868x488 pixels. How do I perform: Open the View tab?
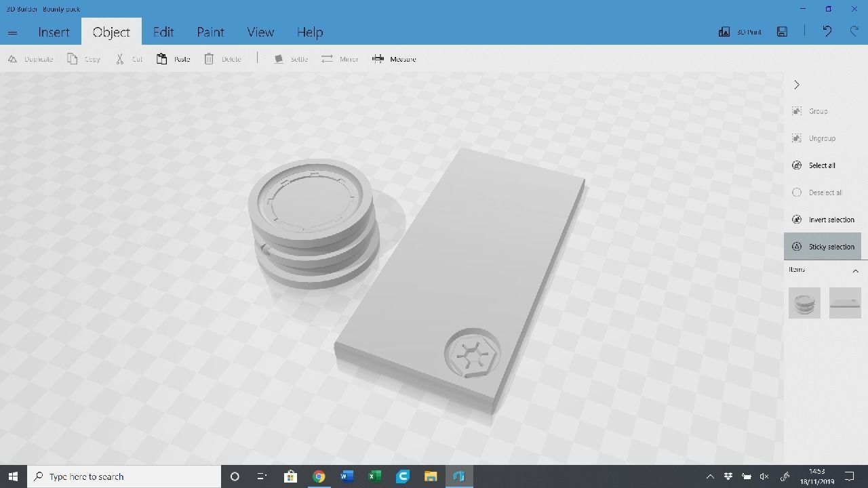[x=260, y=32]
